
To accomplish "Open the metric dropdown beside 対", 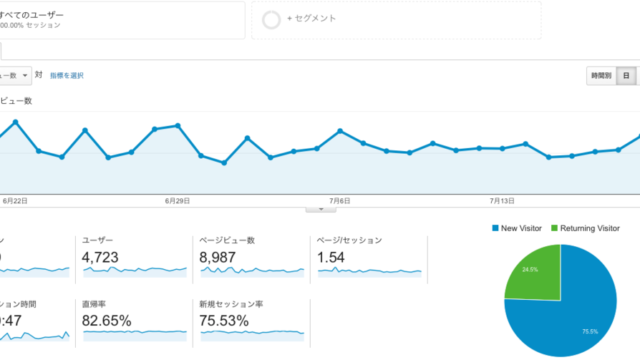I will coord(15,76).
